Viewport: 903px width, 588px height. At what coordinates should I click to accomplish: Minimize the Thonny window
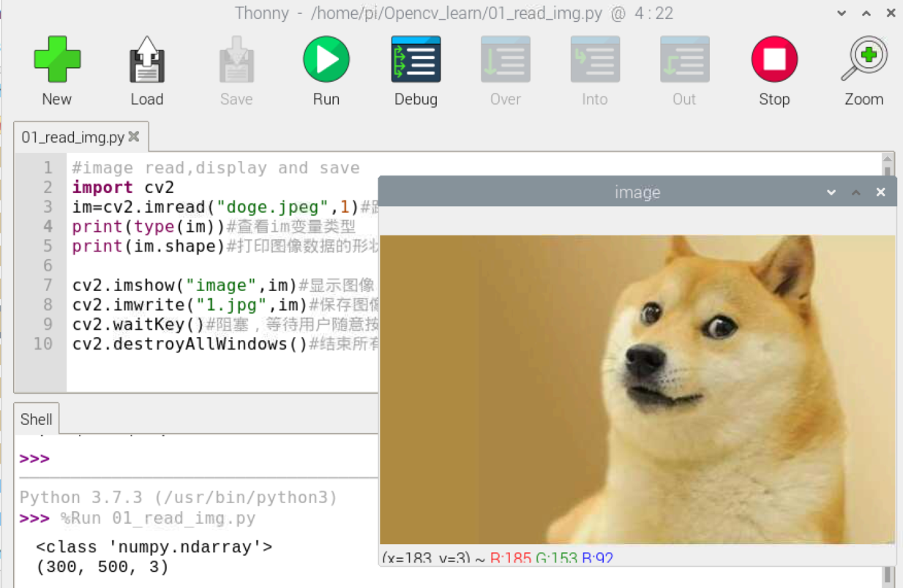tap(842, 13)
